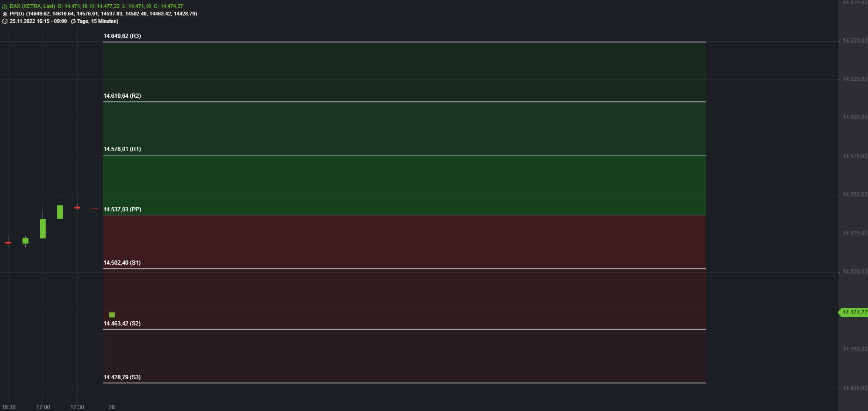Click the 14.610,64 (R2) level label
The image size is (868, 411).
point(122,96)
